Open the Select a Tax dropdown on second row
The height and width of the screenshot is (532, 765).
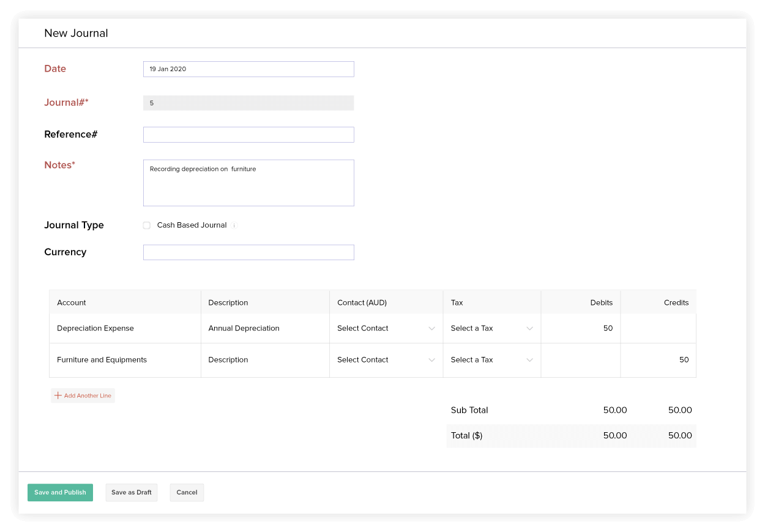pos(491,359)
